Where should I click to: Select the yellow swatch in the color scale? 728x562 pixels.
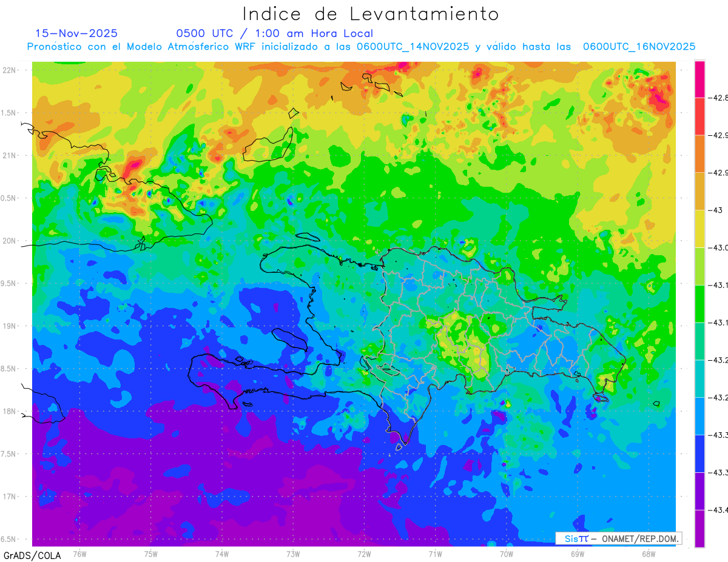tap(699, 229)
